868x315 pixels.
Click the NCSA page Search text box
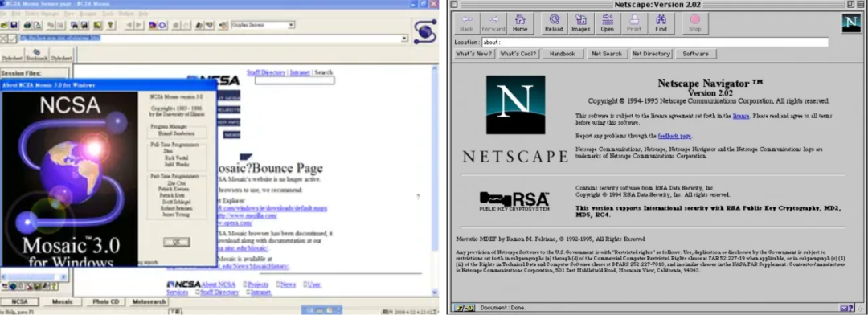[294, 80]
